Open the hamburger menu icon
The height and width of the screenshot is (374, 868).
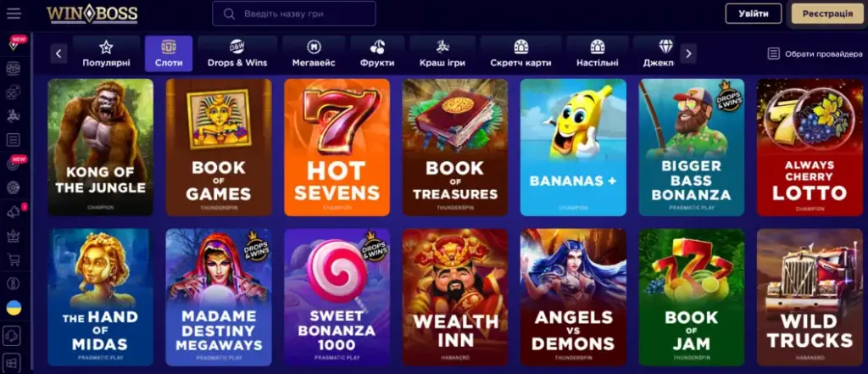point(14,14)
